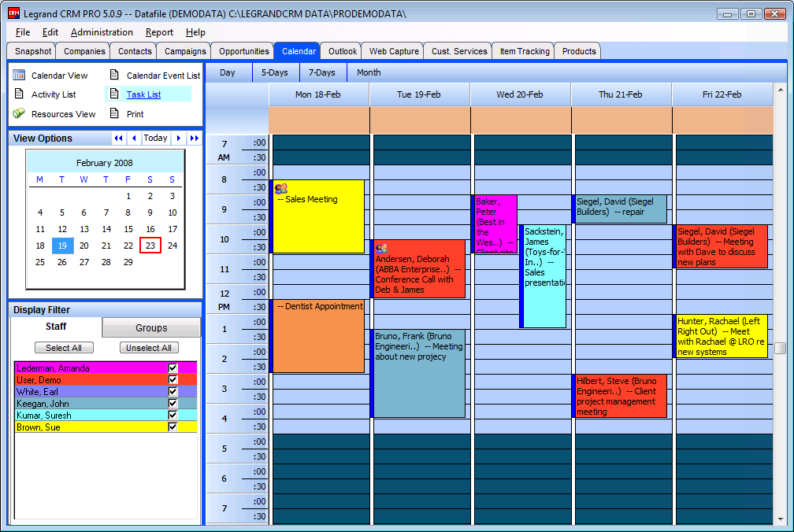
Task: Jump back with the double-left arrow
Action: (x=118, y=138)
